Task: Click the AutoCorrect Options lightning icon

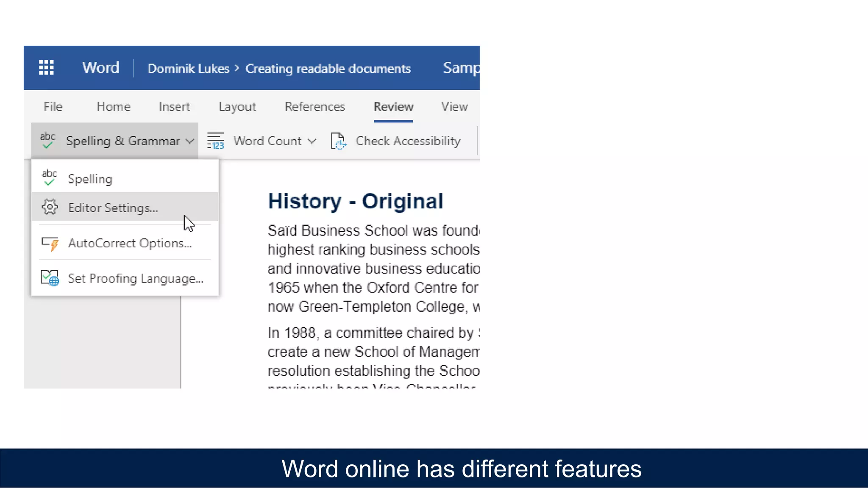Action: coord(50,244)
